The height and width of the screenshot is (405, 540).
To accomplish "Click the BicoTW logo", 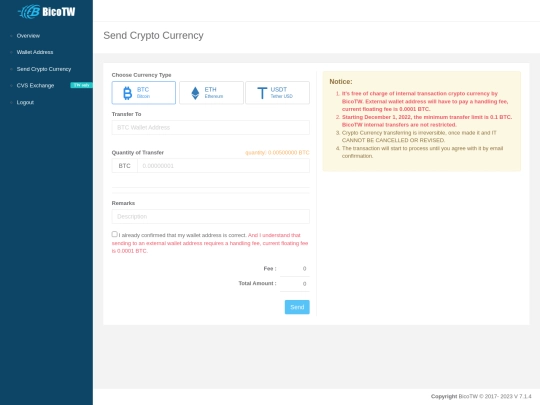I will pos(46,11).
